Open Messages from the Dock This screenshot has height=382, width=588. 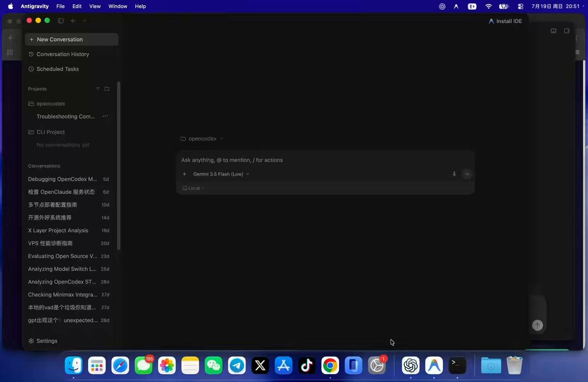click(x=144, y=365)
